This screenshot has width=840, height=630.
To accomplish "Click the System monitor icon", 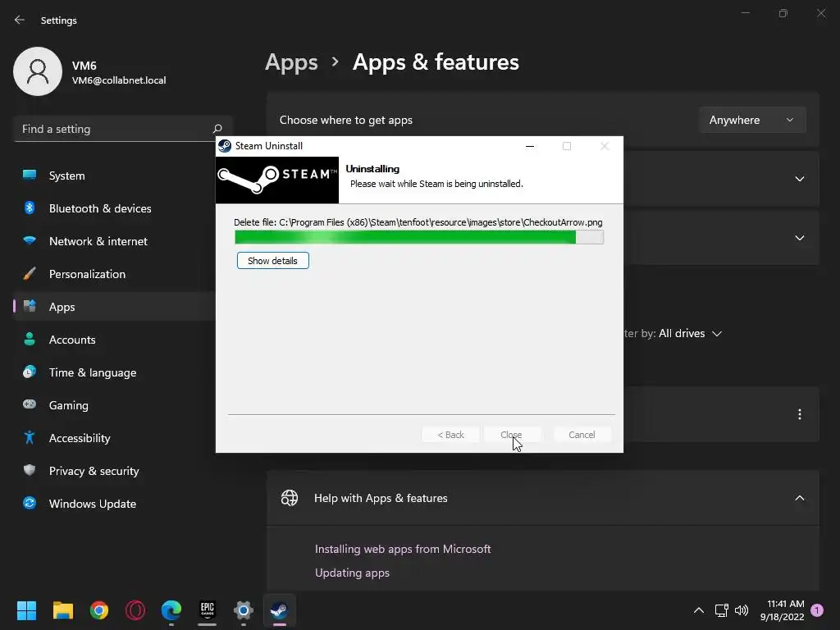I will [30, 175].
